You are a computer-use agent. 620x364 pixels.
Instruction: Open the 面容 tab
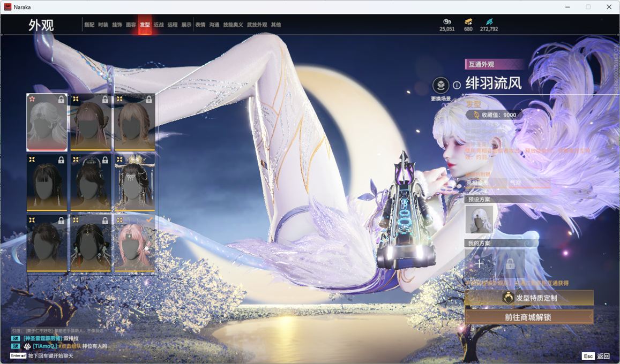[x=131, y=25]
